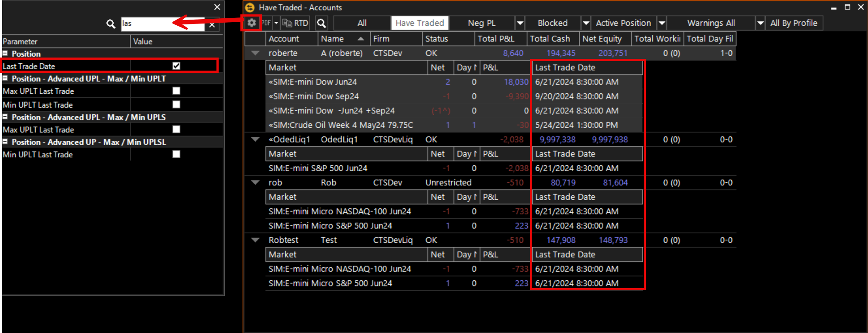
Task: Click the RTD copy button
Action: [295, 23]
